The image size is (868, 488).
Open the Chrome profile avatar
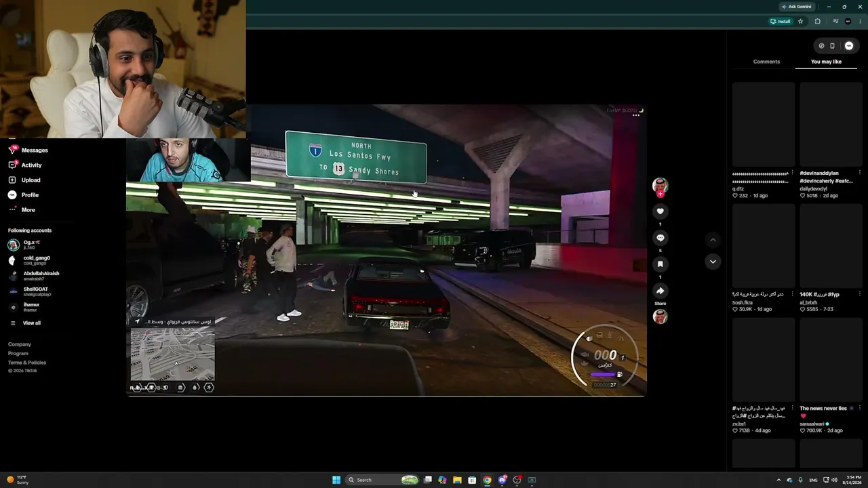848,22
